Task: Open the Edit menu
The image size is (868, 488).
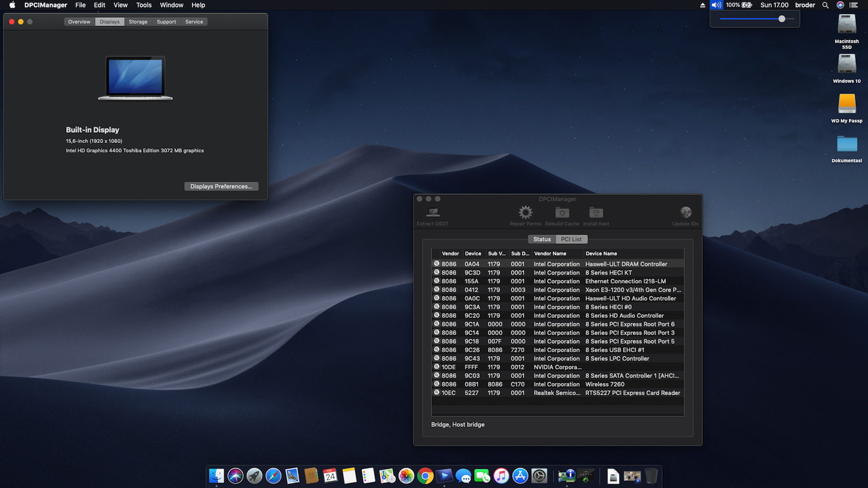Action: [x=100, y=5]
